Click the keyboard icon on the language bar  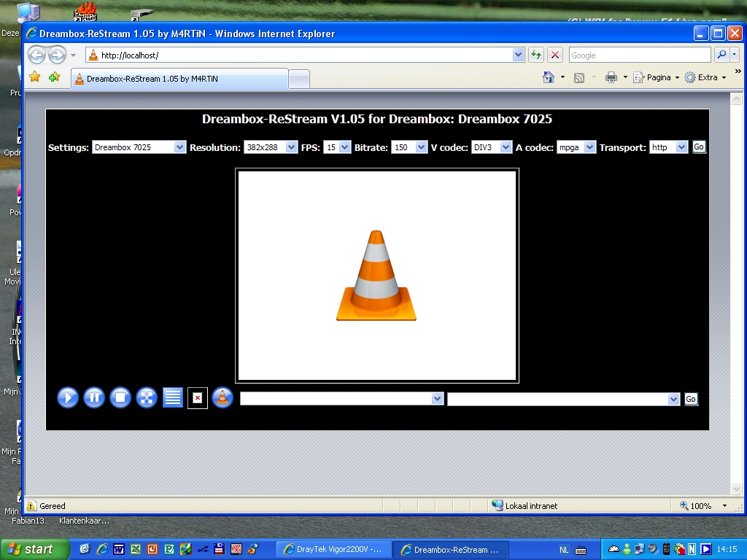point(581,550)
